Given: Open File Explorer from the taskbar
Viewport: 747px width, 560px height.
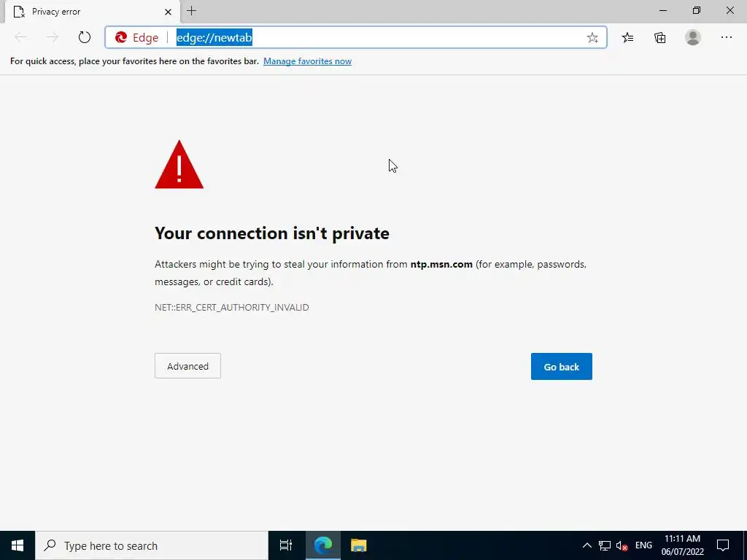Looking at the screenshot, I should (358, 545).
